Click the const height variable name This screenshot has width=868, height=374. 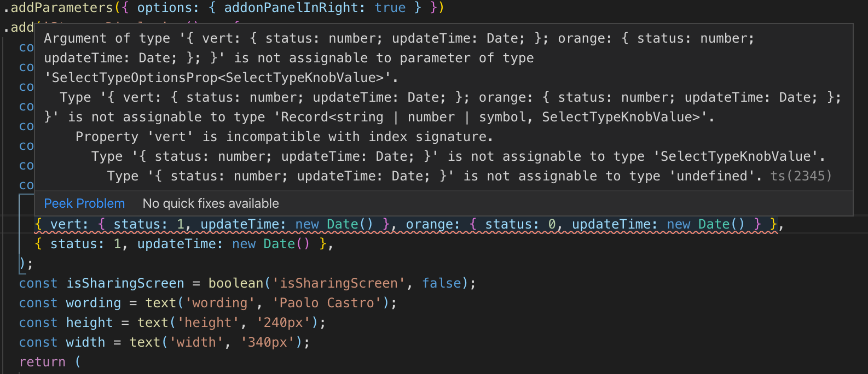pyautogui.click(x=89, y=323)
